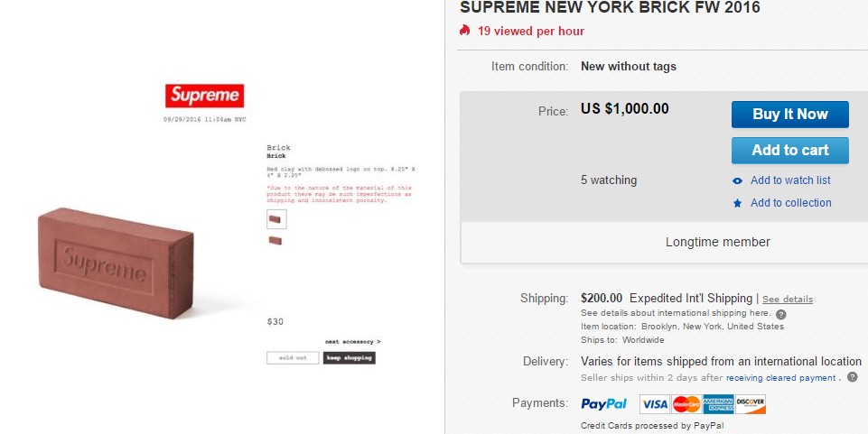Click the star icon for collection
The height and width of the screenshot is (434, 868).
[x=738, y=203]
